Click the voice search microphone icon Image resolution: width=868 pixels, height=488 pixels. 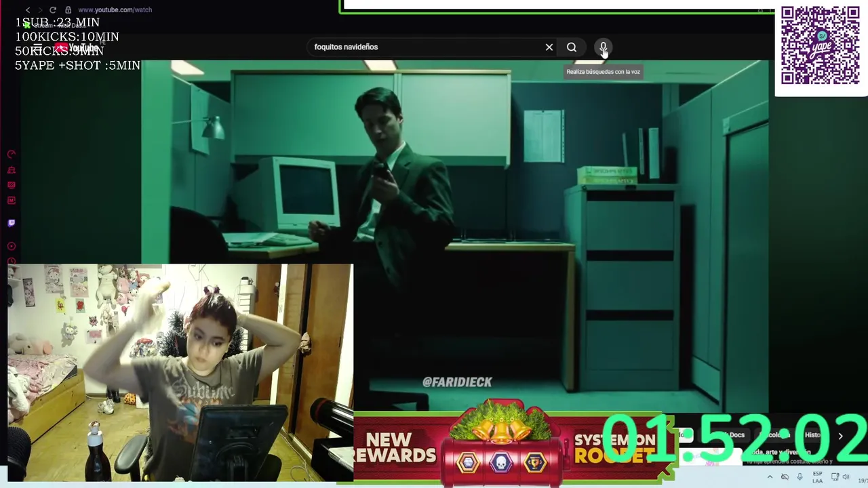point(603,47)
